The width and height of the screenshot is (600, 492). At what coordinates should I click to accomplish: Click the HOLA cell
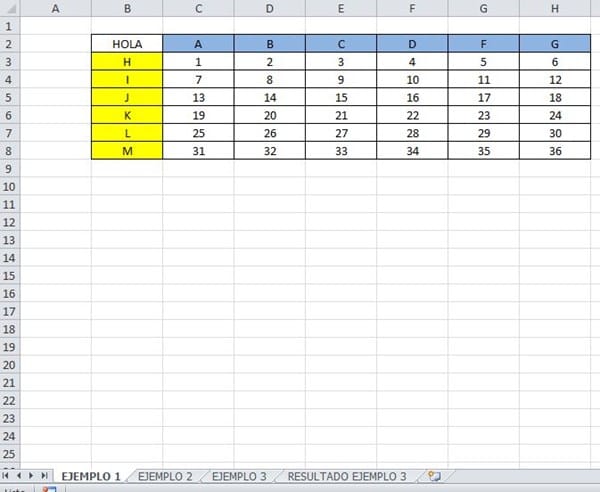click(127, 44)
